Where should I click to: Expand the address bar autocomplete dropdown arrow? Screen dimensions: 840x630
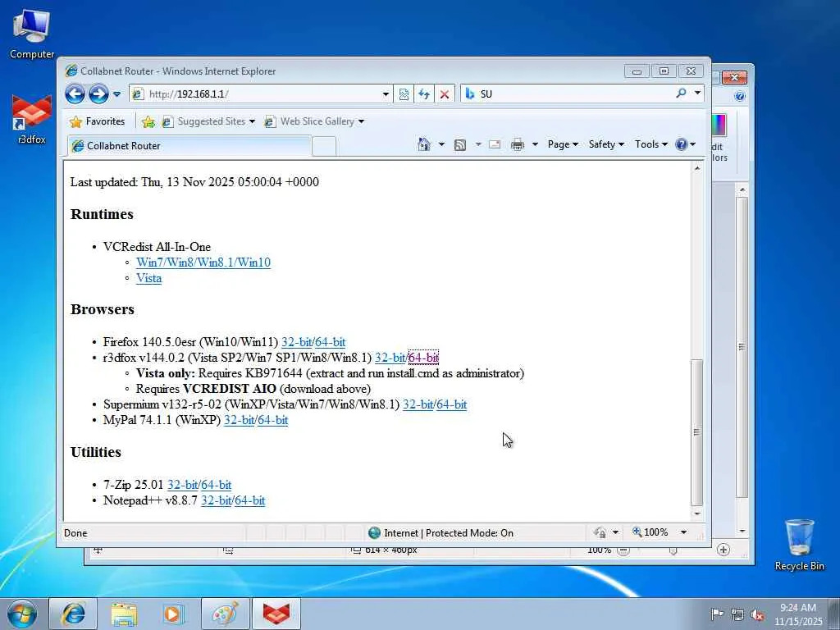pyautogui.click(x=386, y=94)
